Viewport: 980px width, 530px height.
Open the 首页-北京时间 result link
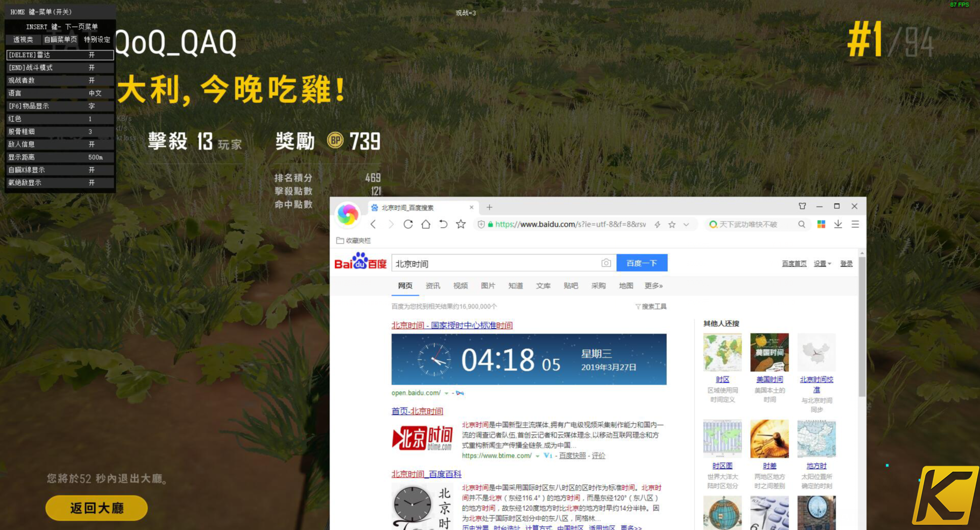[x=417, y=411]
